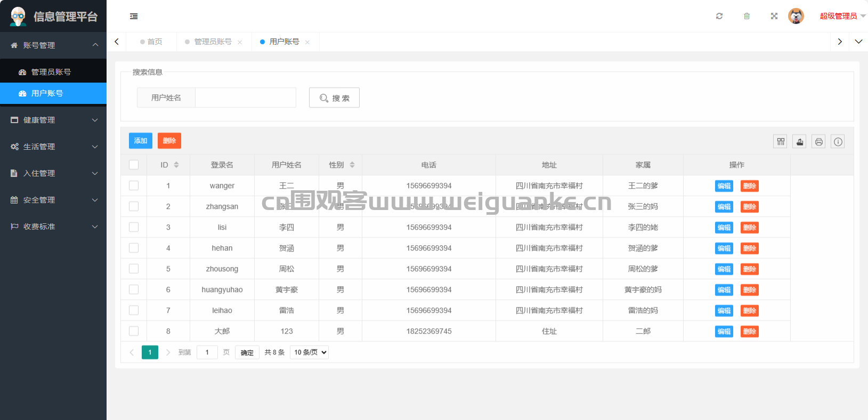Viewport: 868px width, 420px height.
Task: Expand the 健康管理 sidebar menu
Action: (x=53, y=120)
